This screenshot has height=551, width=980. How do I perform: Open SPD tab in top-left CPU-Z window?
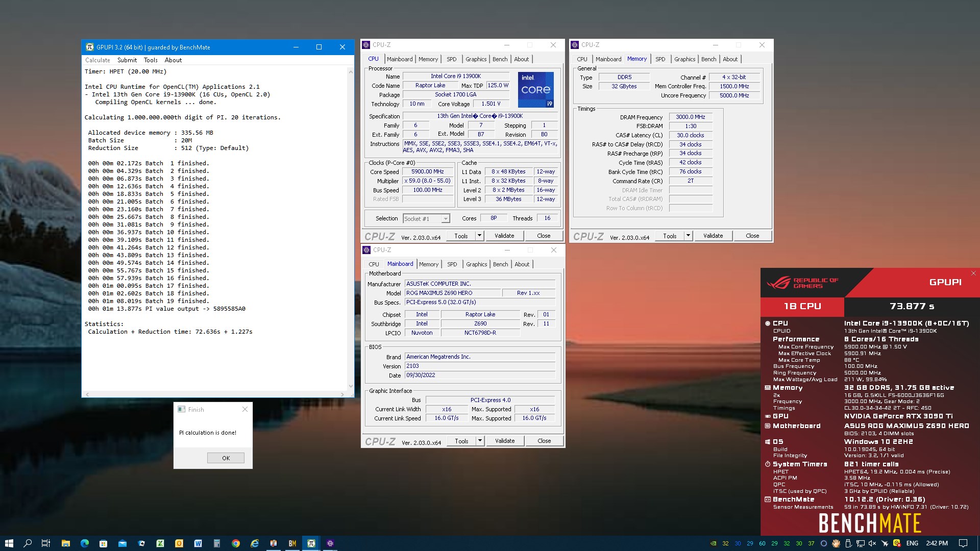coord(452,59)
